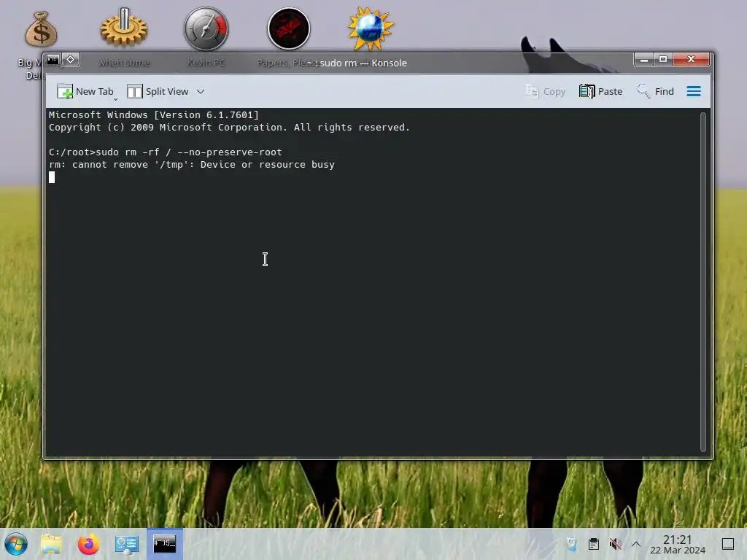Screen dimensions: 747x560
Task: Click the terminal vertical scrollbar
Action: click(703, 281)
